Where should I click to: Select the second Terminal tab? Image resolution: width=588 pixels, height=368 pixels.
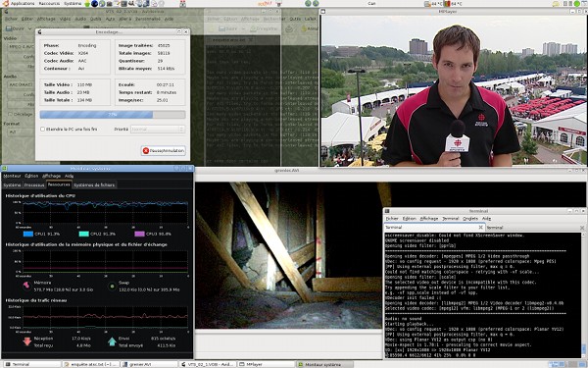click(x=535, y=228)
